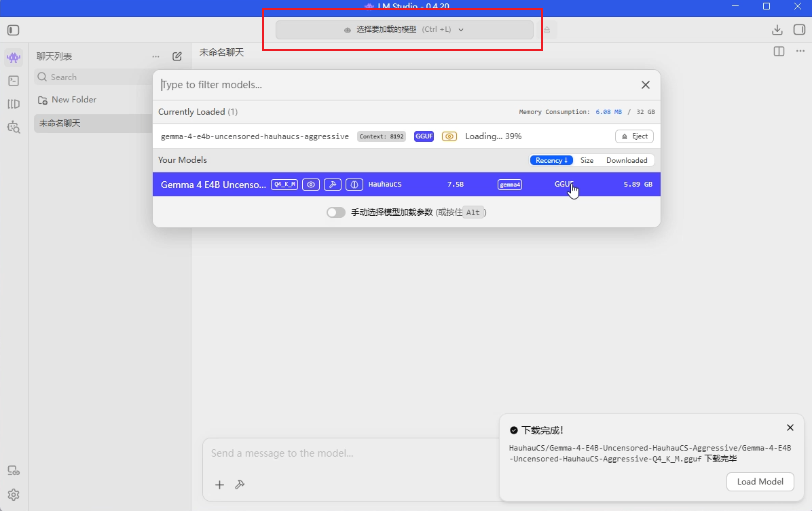The width and height of the screenshot is (812, 511).
Task: Open tools hammer icon in message box
Action: click(240, 485)
